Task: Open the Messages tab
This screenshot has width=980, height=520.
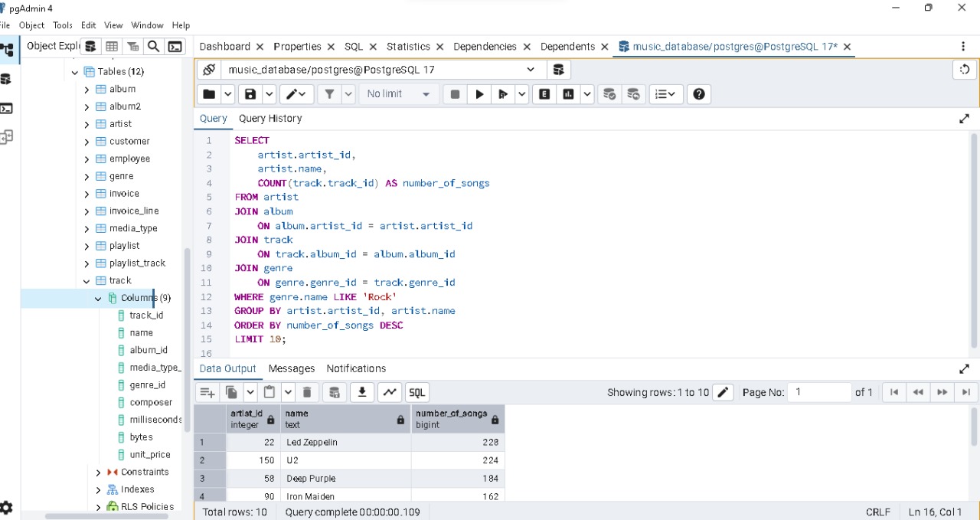Action: (292, 368)
